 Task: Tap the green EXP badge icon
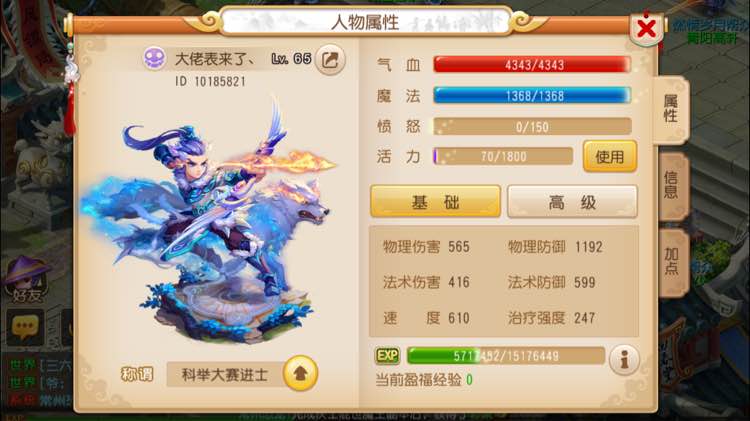click(387, 356)
